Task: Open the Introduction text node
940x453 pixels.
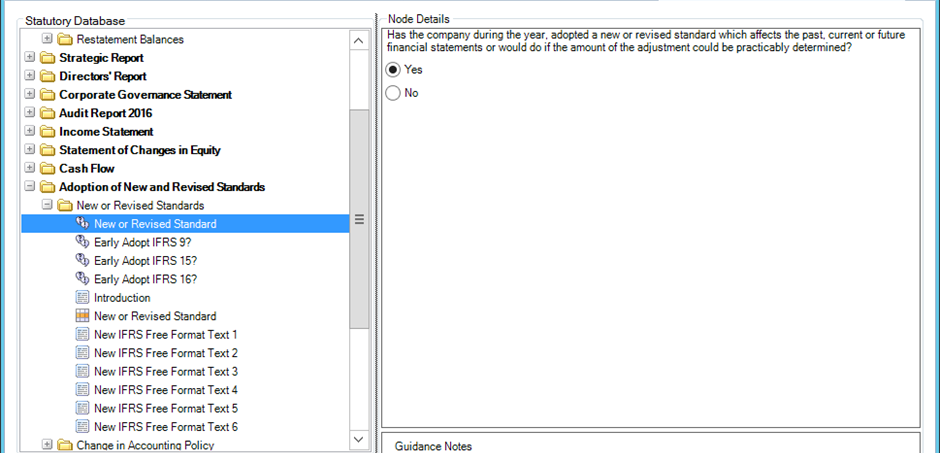Action: 122,298
